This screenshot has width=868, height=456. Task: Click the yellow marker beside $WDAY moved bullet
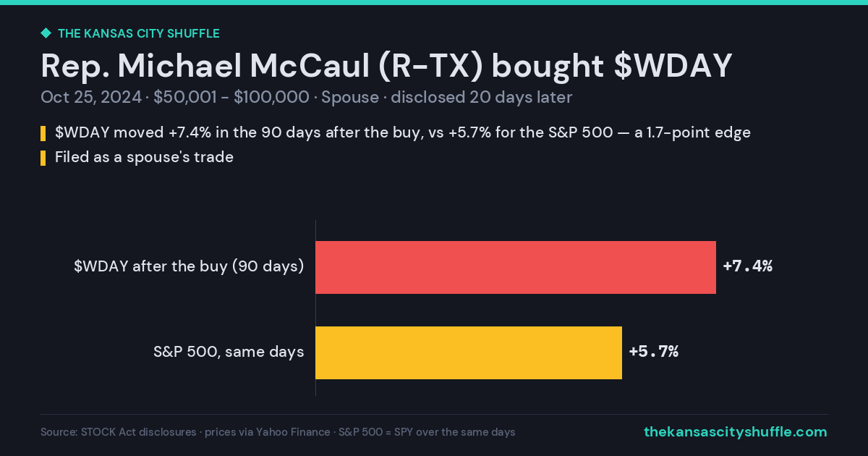[43, 133]
